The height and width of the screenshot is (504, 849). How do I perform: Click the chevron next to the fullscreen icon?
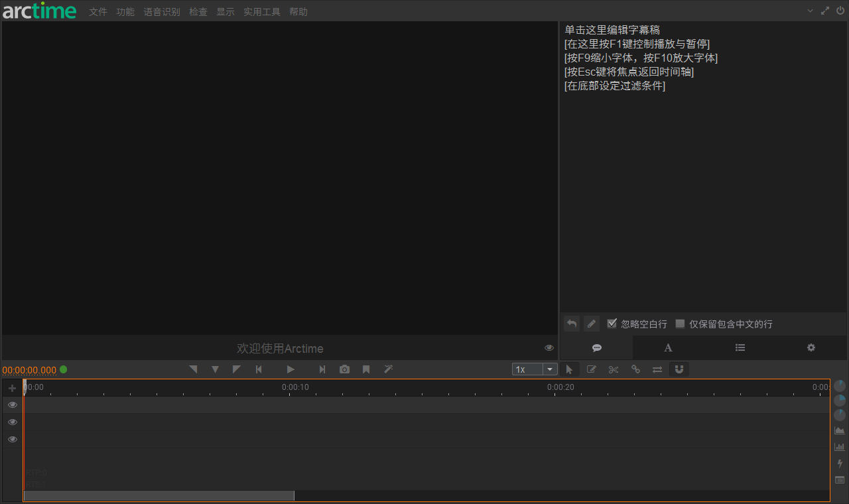810,11
